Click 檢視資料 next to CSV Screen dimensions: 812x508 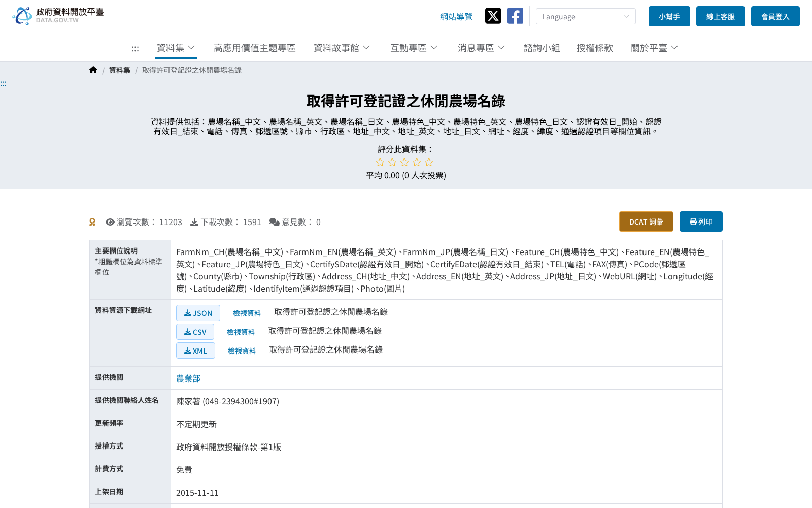[241, 332]
